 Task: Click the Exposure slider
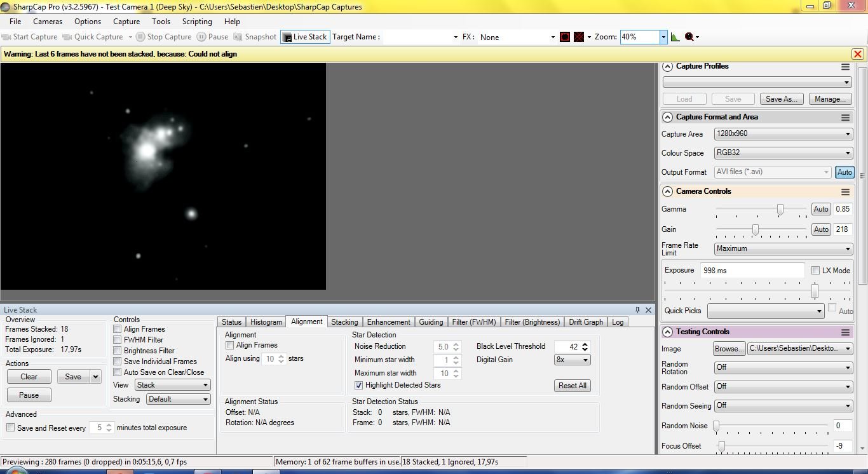(x=757, y=291)
